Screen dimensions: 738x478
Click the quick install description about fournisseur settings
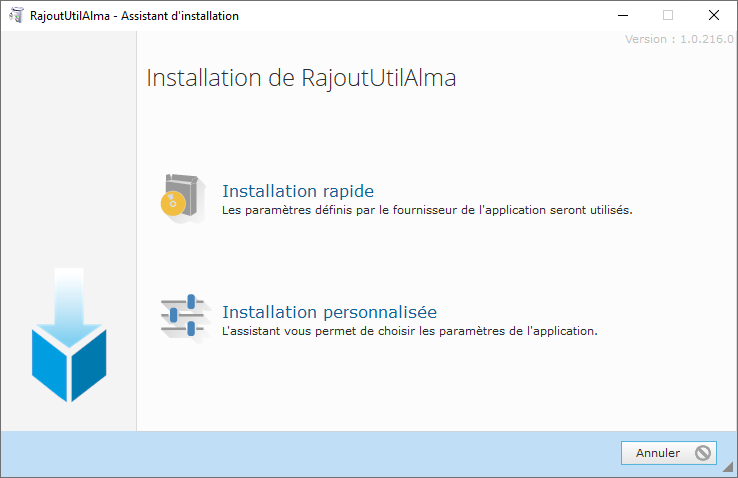[x=427, y=211]
